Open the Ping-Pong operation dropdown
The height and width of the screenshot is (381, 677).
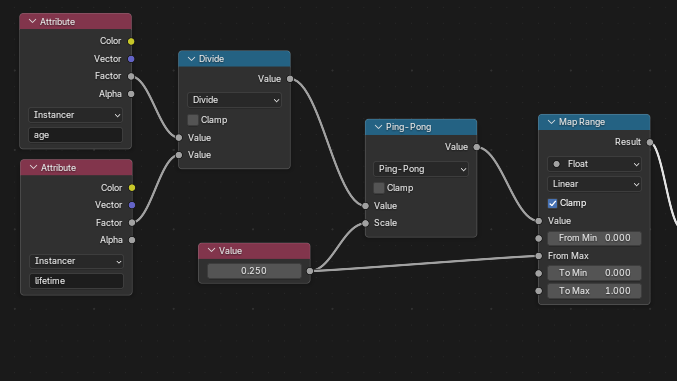421,169
